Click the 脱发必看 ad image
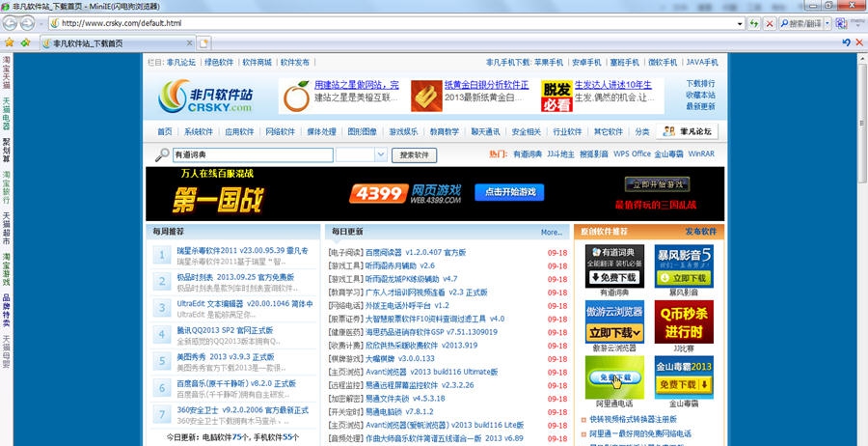The height and width of the screenshot is (446, 868). click(x=556, y=97)
